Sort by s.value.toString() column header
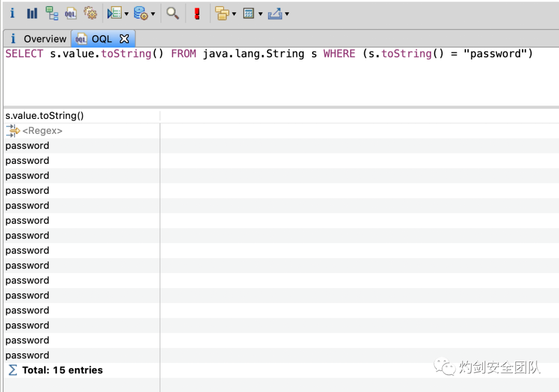This screenshot has height=392, width=559. pos(82,116)
